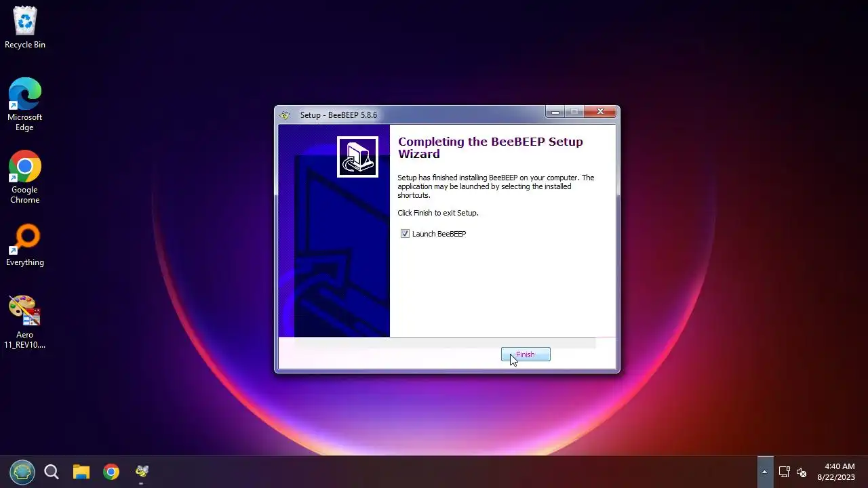This screenshot has height=488, width=868.
Task: Click the 'Setup - BeeBEEP 5.8.6' title text
Action: pos(338,115)
